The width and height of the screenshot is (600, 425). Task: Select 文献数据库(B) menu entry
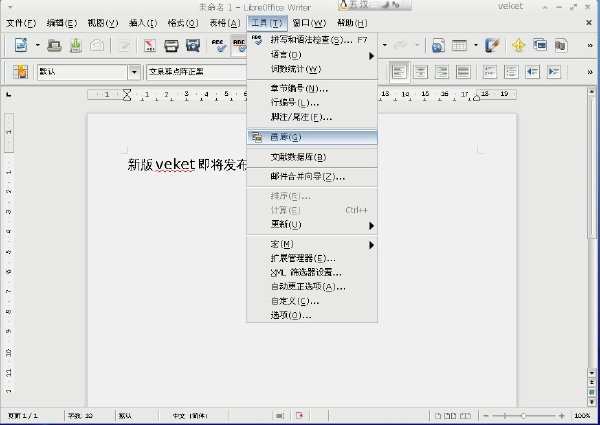pyautogui.click(x=312, y=157)
